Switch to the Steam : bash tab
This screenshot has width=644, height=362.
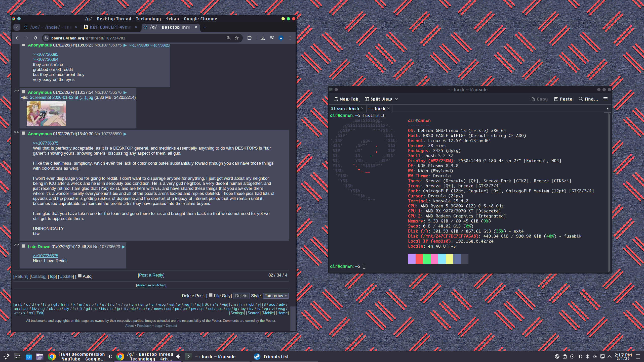click(x=345, y=109)
